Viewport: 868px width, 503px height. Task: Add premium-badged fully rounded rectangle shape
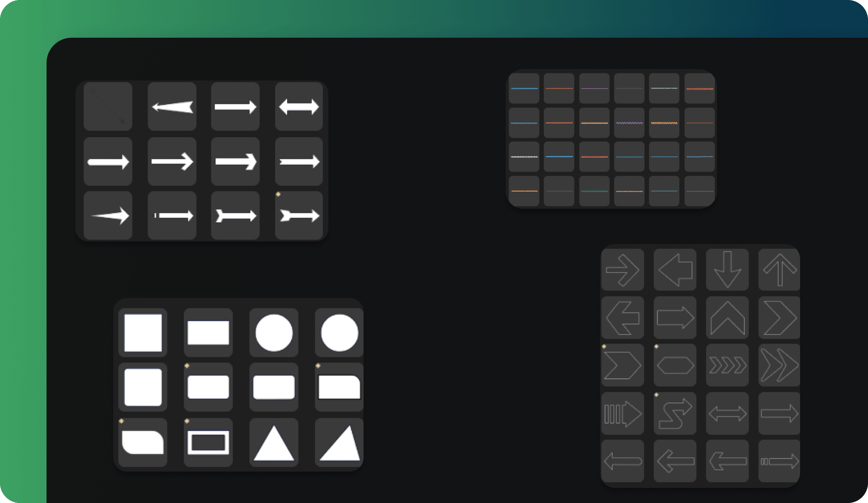click(x=208, y=387)
